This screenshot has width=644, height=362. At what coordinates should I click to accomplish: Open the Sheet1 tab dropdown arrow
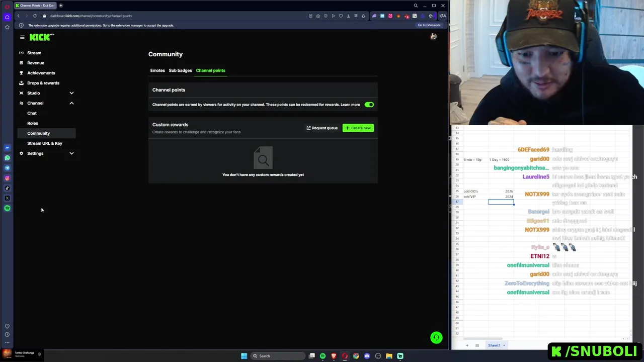504,345
